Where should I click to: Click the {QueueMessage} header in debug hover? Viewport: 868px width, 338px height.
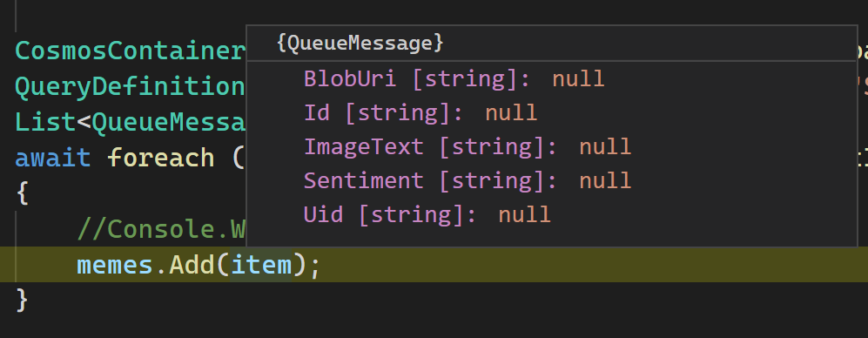[360, 44]
